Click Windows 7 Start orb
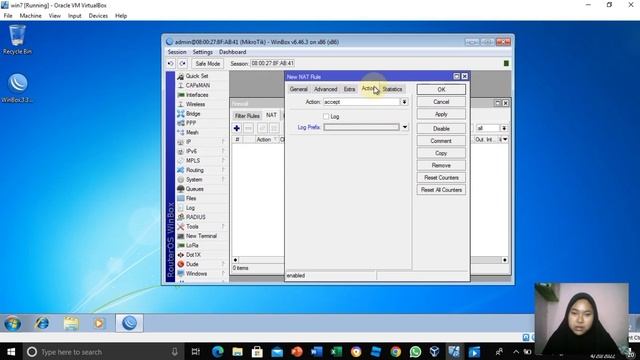This screenshot has width=640, height=360. 13,323
